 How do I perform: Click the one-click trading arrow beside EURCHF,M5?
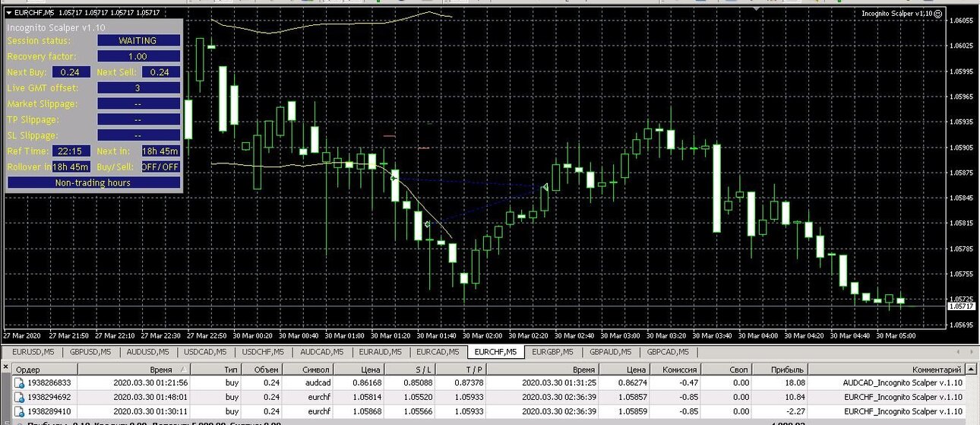pyautogui.click(x=9, y=12)
